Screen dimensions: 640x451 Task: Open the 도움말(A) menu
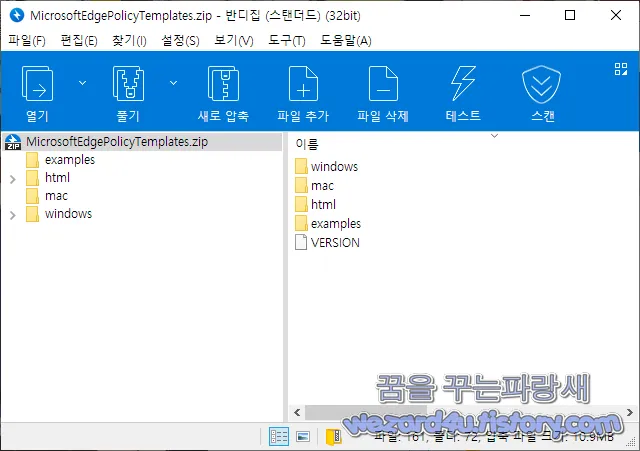pos(346,40)
